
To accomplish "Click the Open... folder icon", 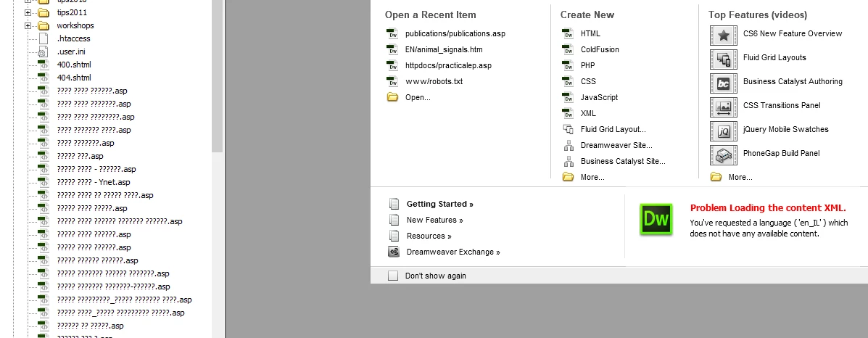I will pos(392,97).
